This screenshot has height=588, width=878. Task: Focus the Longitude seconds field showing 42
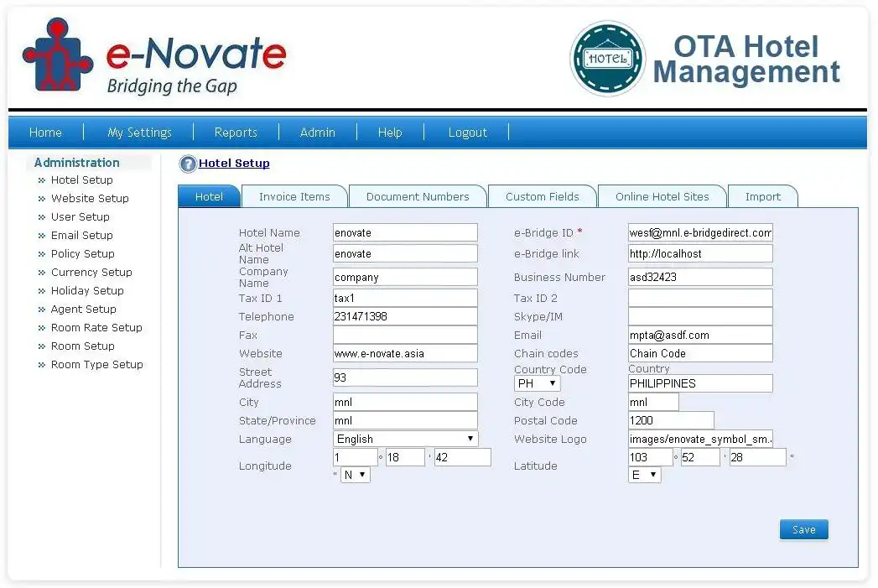[x=463, y=457]
